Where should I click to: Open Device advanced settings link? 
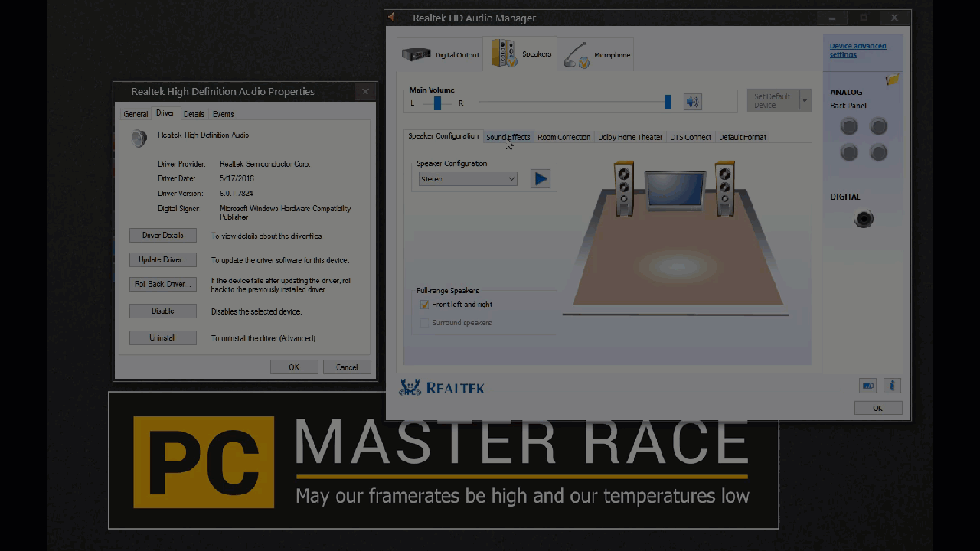[857, 51]
